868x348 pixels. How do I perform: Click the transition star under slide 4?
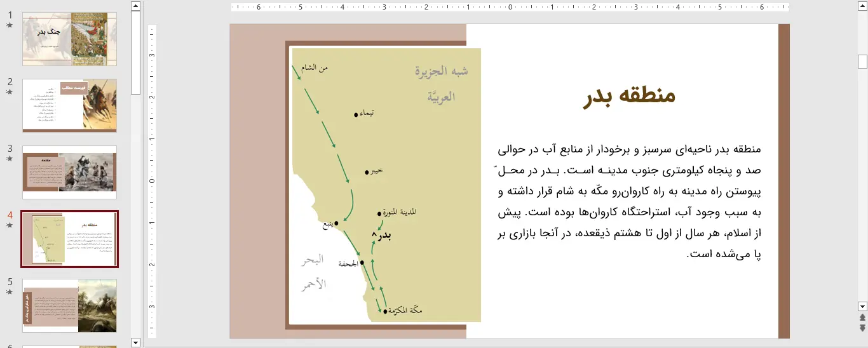tap(9, 225)
